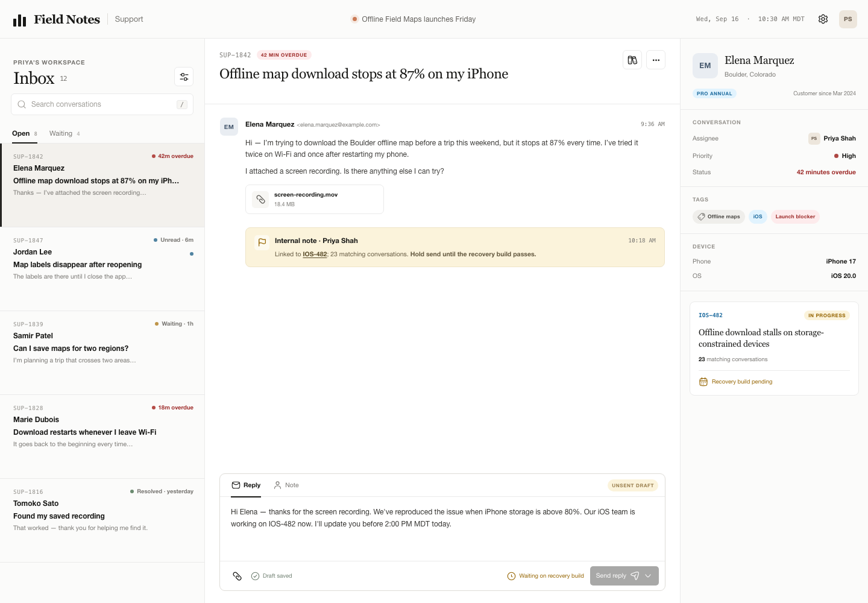868x603 pixels.
Task: Click the Elena Marquez avatar in the customer panel
Action: pyautogui.click(x=705, y=66)
